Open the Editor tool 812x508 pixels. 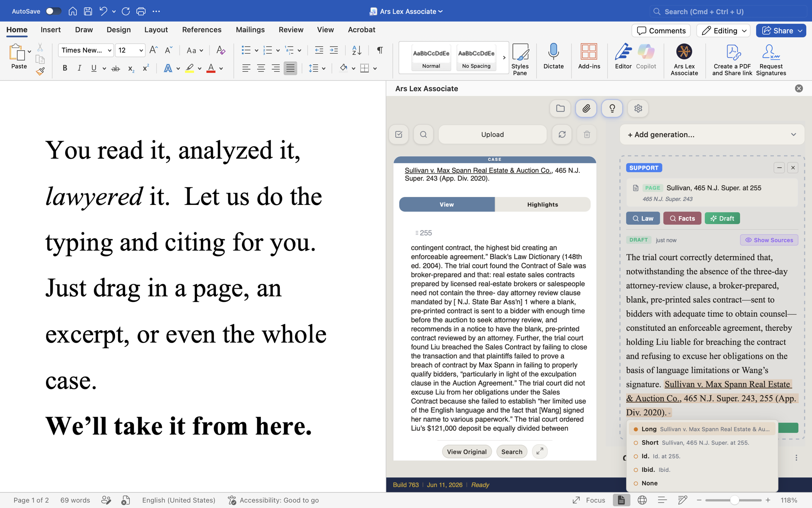click(x=623, y=56)
